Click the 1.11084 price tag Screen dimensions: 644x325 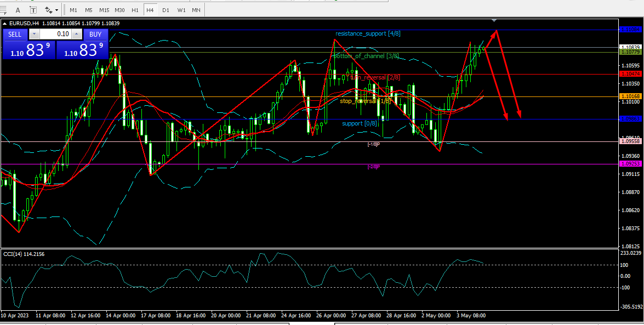click(x=630, y=30)
